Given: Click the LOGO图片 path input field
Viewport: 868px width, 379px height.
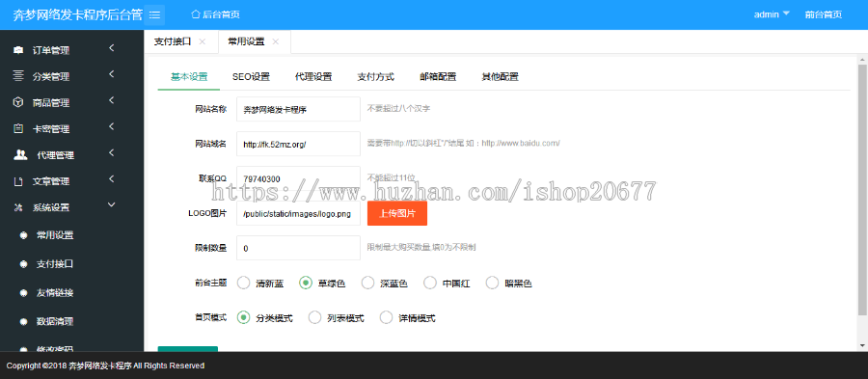Looking at the screenshot, I should tap(298, 213).
